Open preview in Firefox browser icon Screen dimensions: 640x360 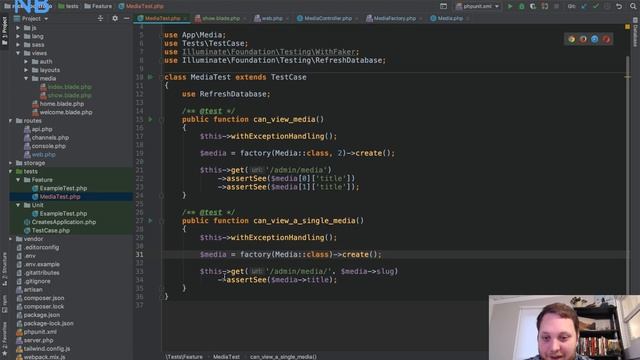point(583,39)
